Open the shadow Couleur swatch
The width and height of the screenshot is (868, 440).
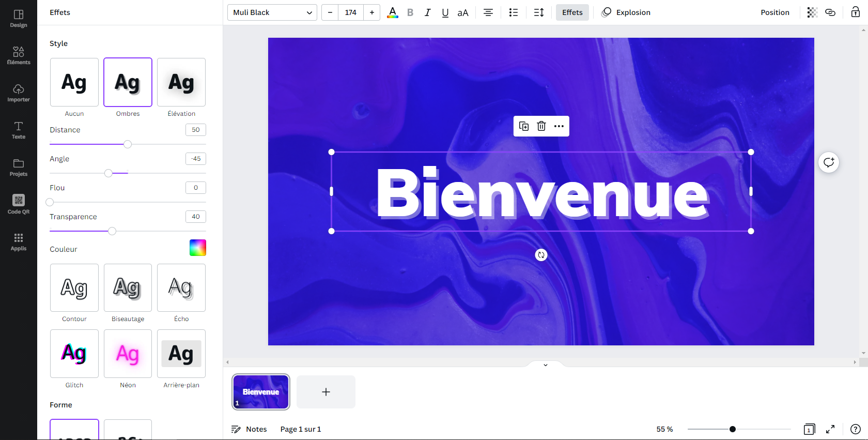[197, 248]
